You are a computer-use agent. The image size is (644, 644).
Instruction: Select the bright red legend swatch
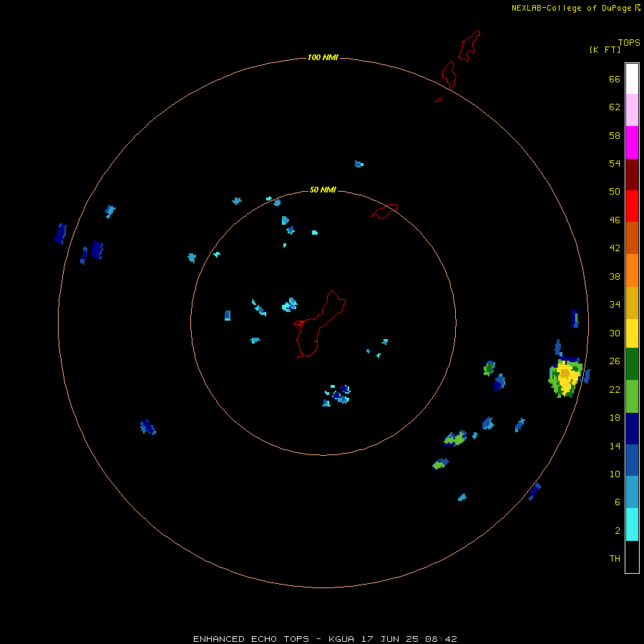pyautogui.click(x=632, y=206)
